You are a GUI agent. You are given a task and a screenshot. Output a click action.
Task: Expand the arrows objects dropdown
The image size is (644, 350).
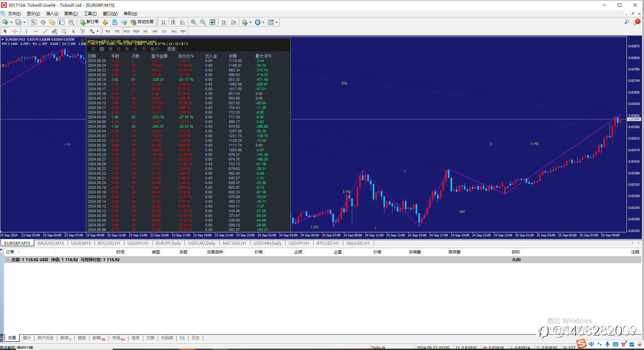(x=98, y=32)
